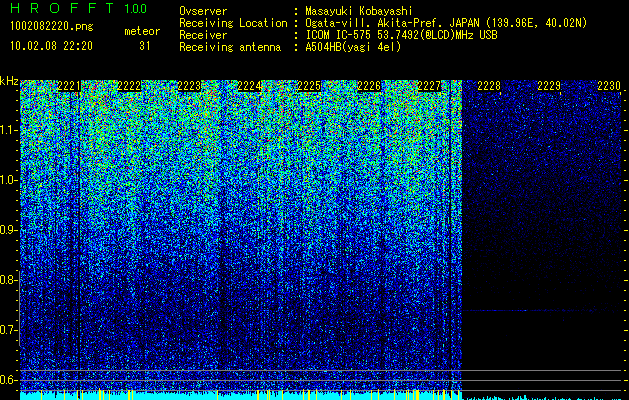Click the 2224 time marker
This screenshot has height=400, width=629.
click(x=249, y=86)
